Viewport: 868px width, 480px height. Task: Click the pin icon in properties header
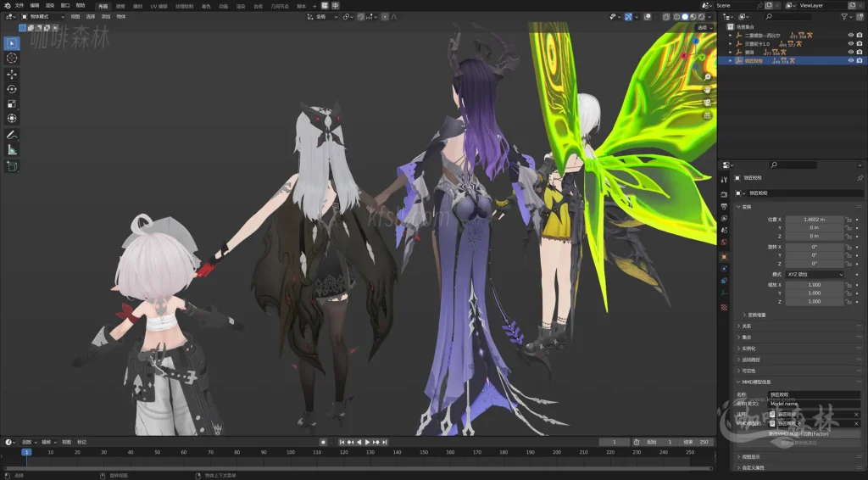point(860,178)
